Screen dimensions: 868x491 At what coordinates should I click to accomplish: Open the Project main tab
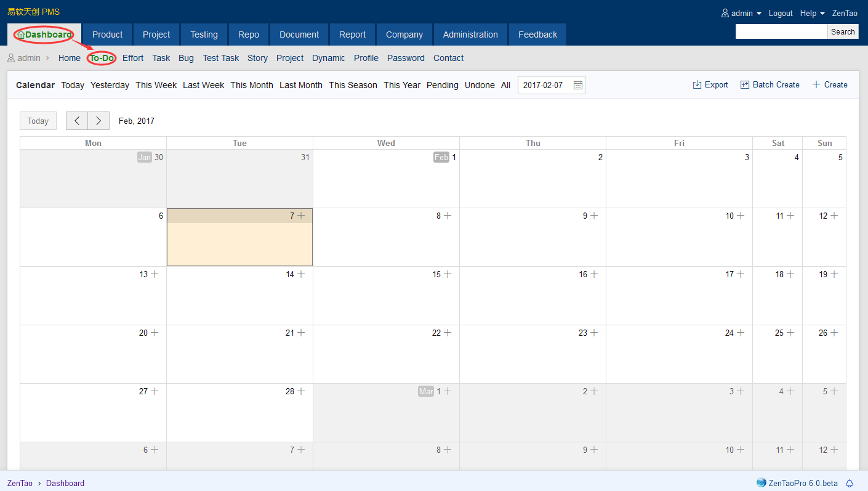click(x=156, y=34)
